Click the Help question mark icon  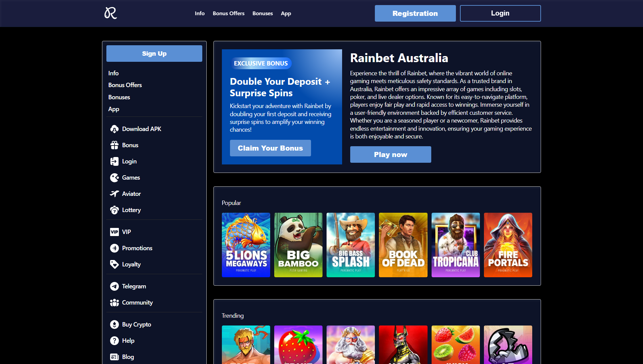[114, 341]
